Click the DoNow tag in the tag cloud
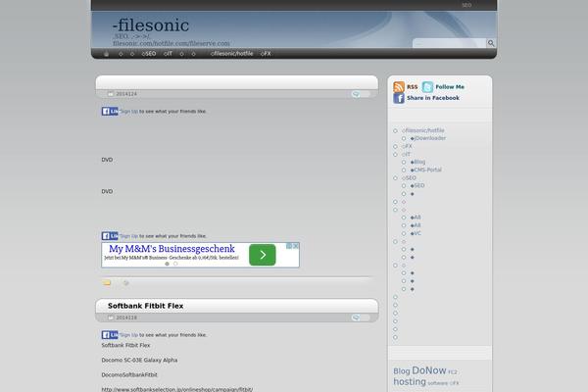This screenshot has width=588, height=392. (x=429, y=370)
